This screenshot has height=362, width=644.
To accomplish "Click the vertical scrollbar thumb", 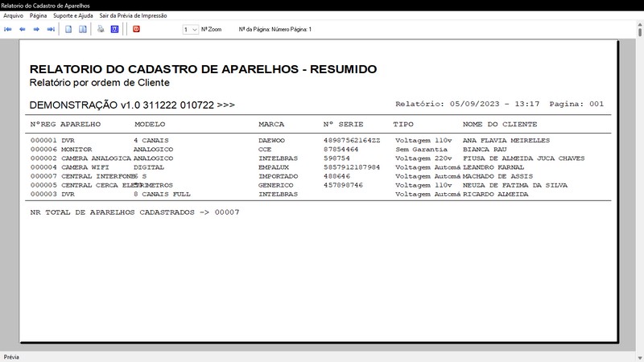I will [x=640, y=31].
